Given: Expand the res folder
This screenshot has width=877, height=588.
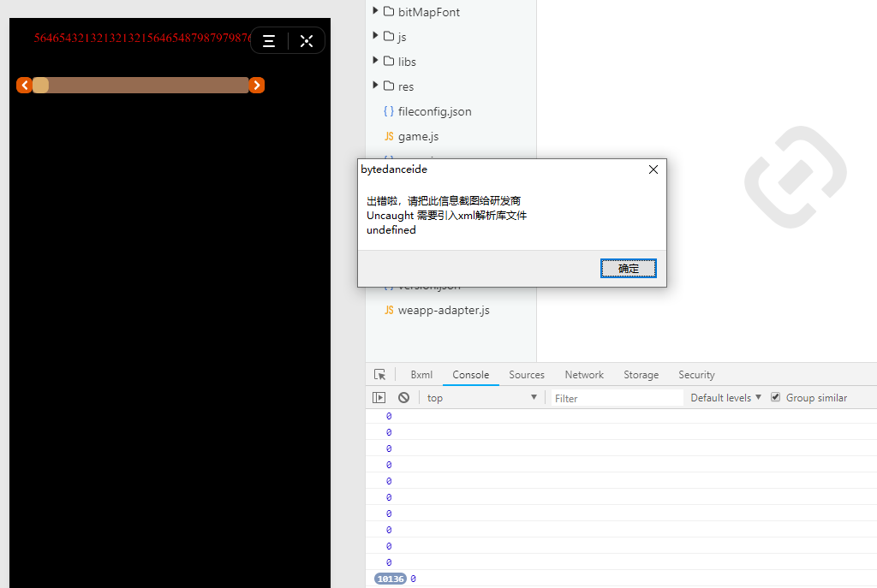Looking at the screenshot, I should (x=375, y=85).
